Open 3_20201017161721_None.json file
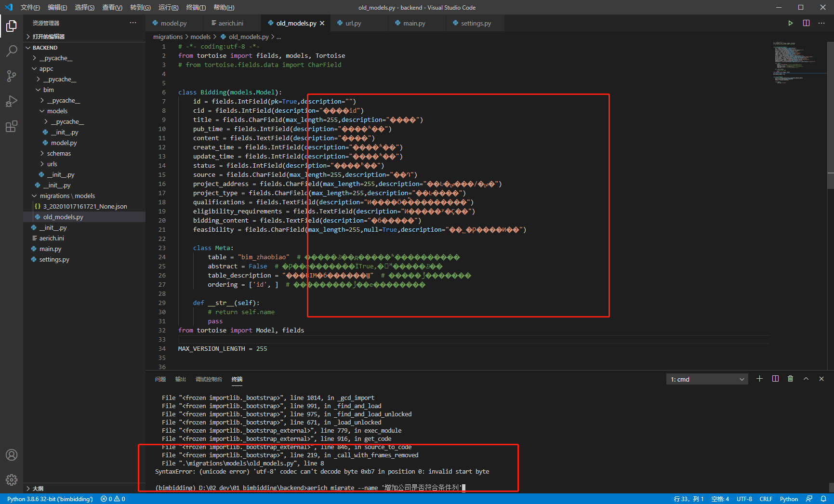This screenshot has height=504, width=834. click(85, 207)
